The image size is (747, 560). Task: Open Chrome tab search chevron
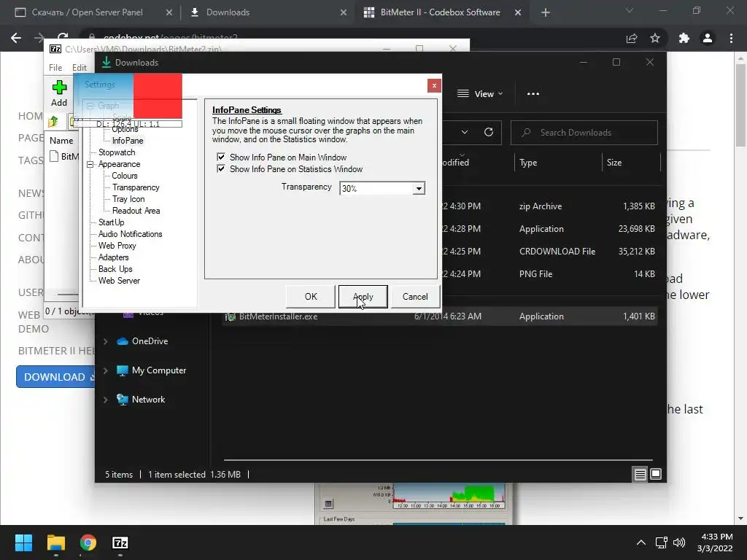(x=630, y=10)
